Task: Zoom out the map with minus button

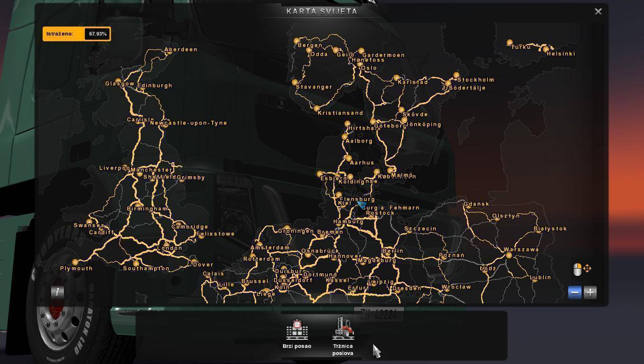Action: tap(574, 292)
